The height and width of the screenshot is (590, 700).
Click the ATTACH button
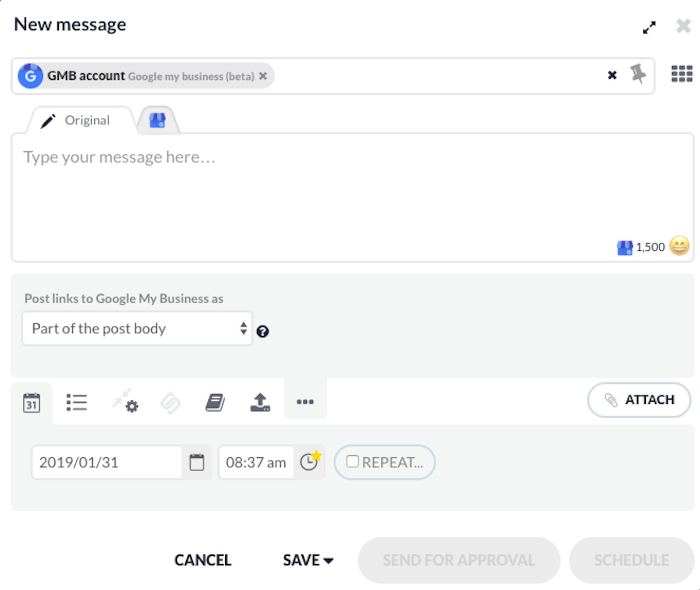(x=639, y=400)
